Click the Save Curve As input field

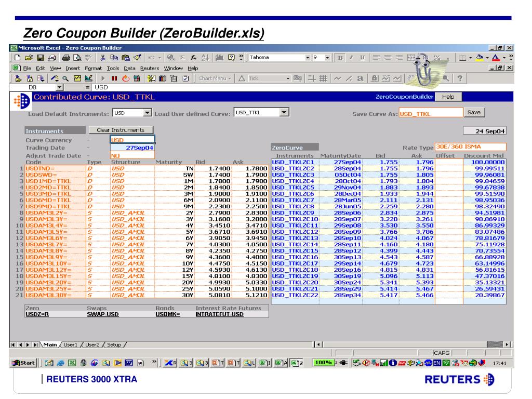tap(431, 113)
